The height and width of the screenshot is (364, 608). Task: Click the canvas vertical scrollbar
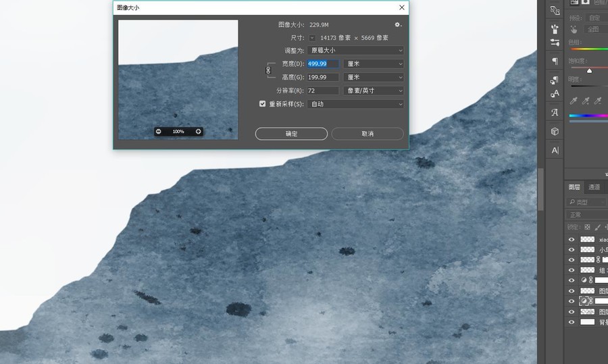540,190
